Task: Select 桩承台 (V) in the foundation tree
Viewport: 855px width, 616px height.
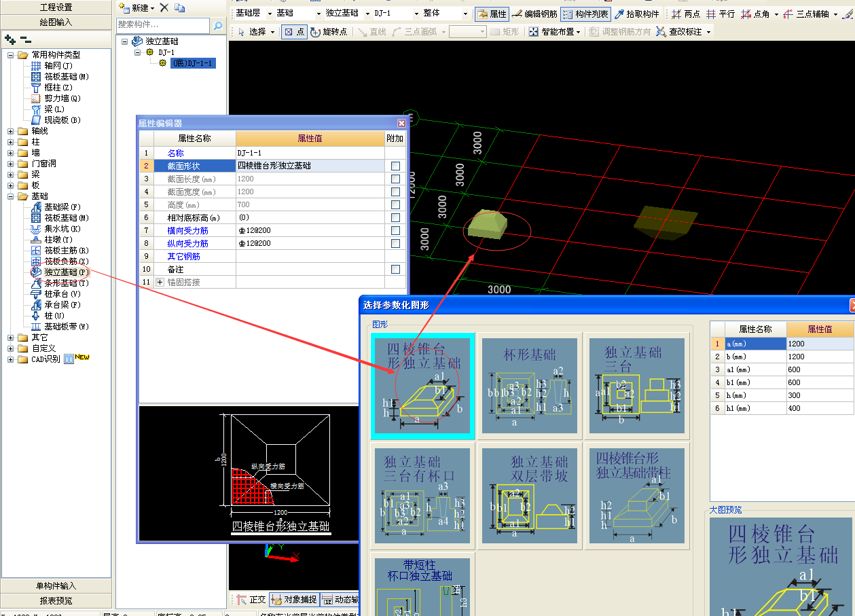Action: 62,294
